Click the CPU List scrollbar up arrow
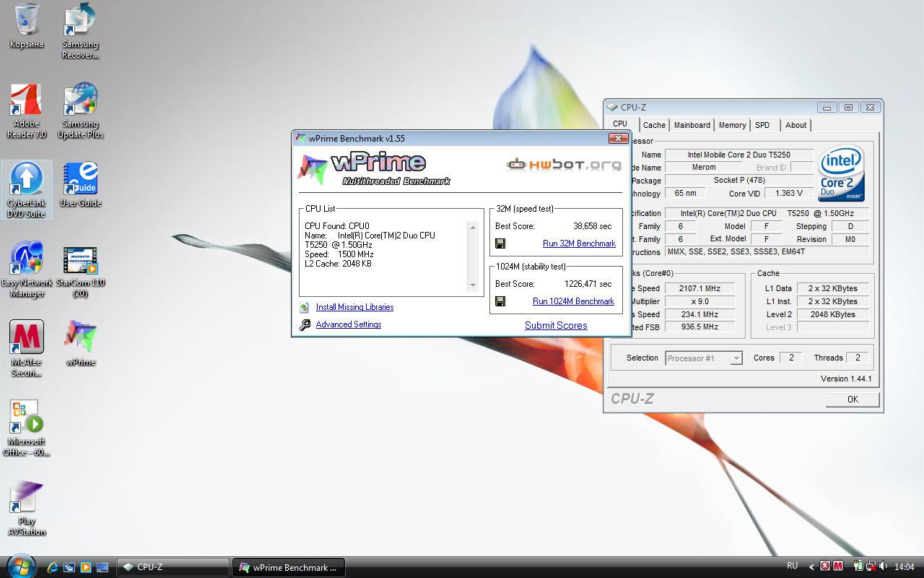Image resolution: width=924 pixels, height=578 pixels. tap(473, 228)
